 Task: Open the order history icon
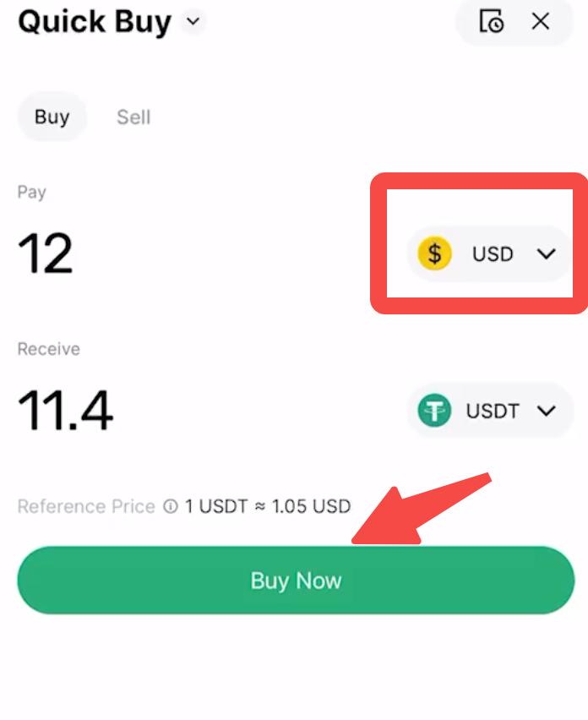pos(491,21)
